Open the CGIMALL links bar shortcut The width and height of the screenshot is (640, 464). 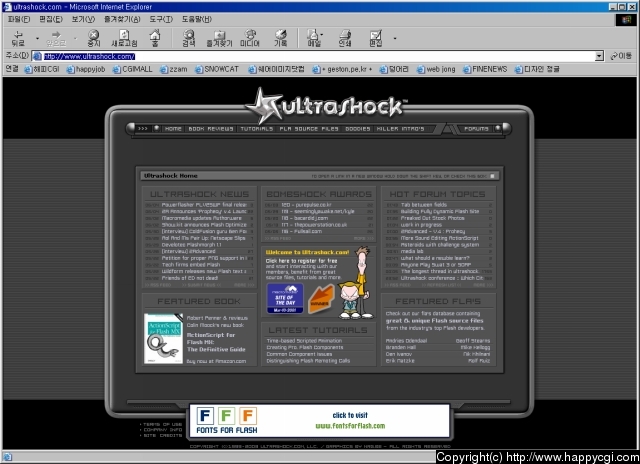tap(132, 69)
